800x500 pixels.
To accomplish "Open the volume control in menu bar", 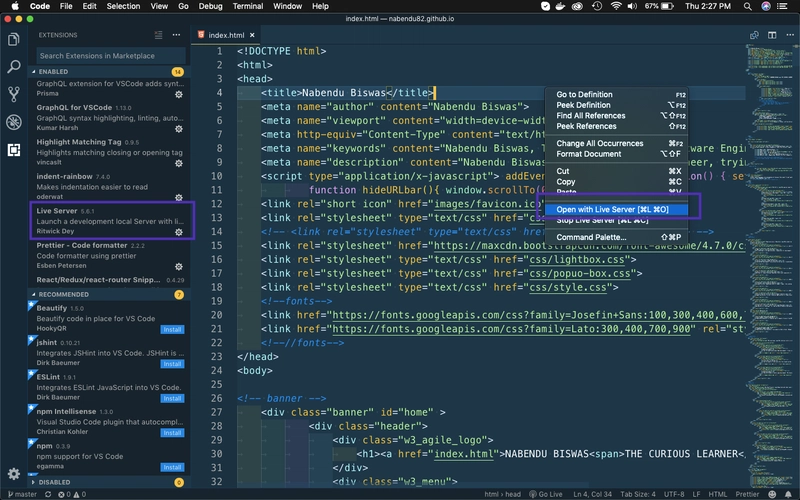I will click(632, 6).
